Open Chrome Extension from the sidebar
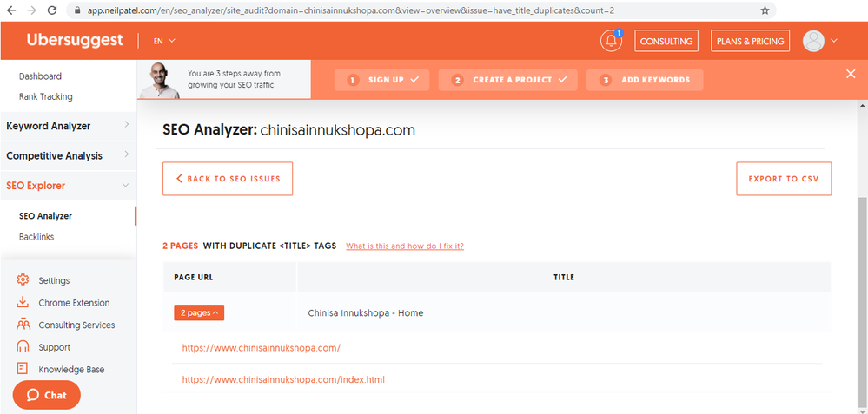 [x=74, y=303]
